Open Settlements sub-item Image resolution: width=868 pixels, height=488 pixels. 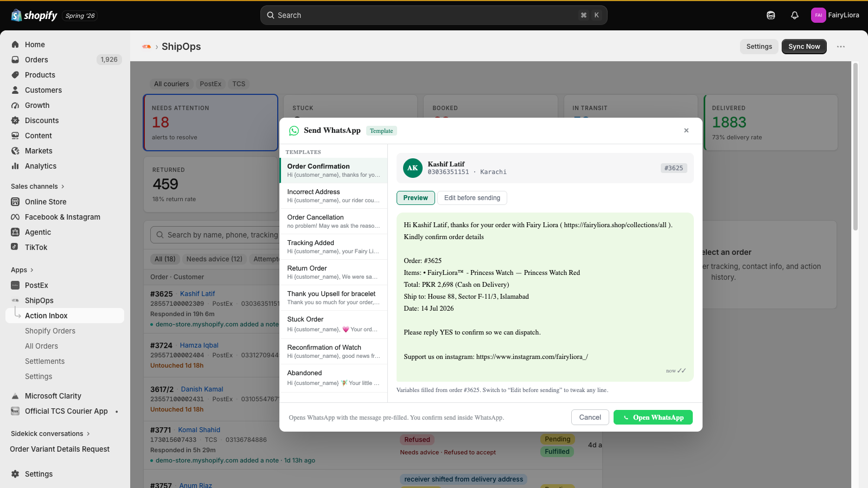[x=44, y=361]
